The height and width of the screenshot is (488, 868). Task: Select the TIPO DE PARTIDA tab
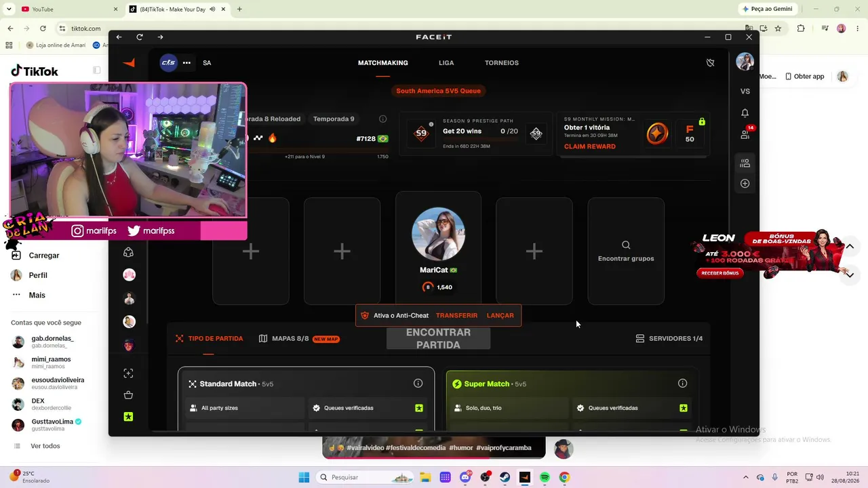pyautogui.click(x=209, y=339)
